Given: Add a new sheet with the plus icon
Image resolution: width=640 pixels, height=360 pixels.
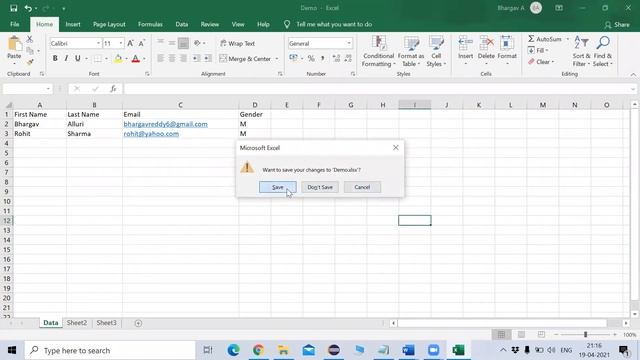Looking at the screenshot, I should (x=138, y=323).
